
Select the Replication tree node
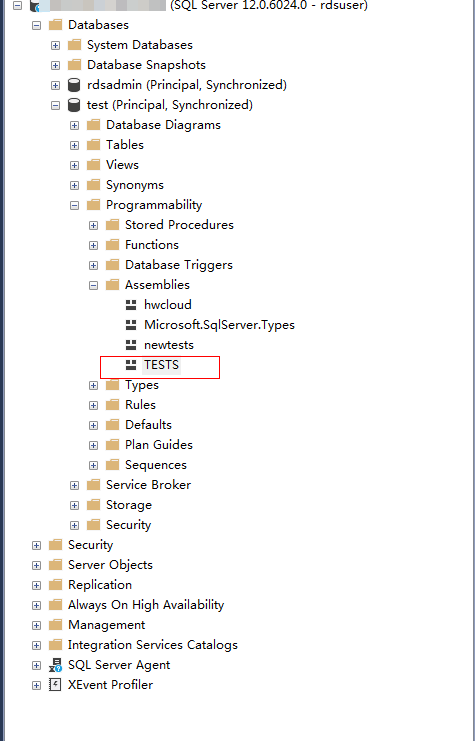(x=100, y=585)
